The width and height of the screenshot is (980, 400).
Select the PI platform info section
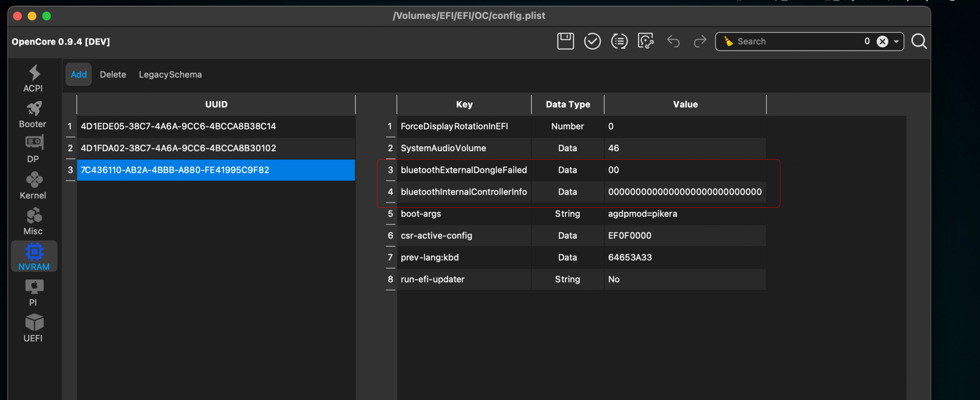click(x=33, y=293)
